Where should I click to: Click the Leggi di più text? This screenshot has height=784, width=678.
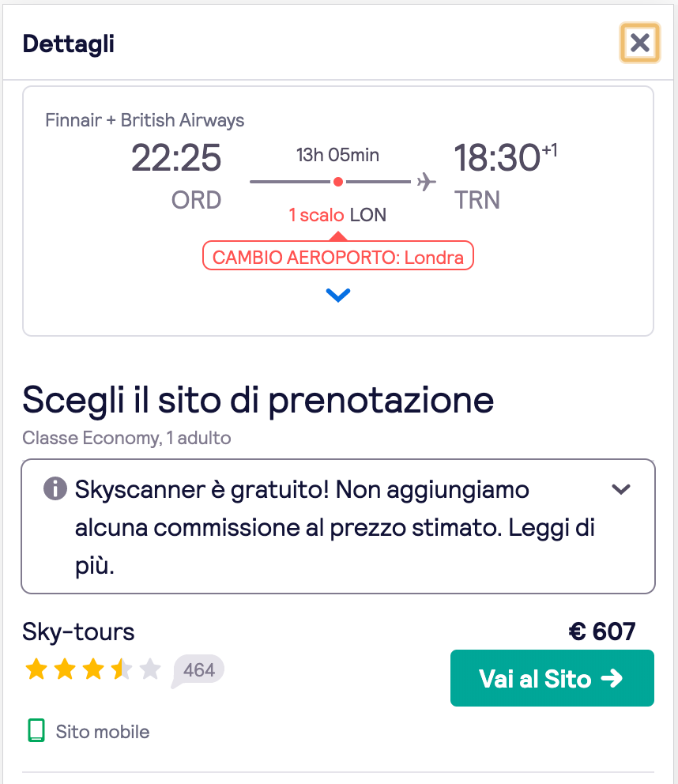click(x=335, y=546)
